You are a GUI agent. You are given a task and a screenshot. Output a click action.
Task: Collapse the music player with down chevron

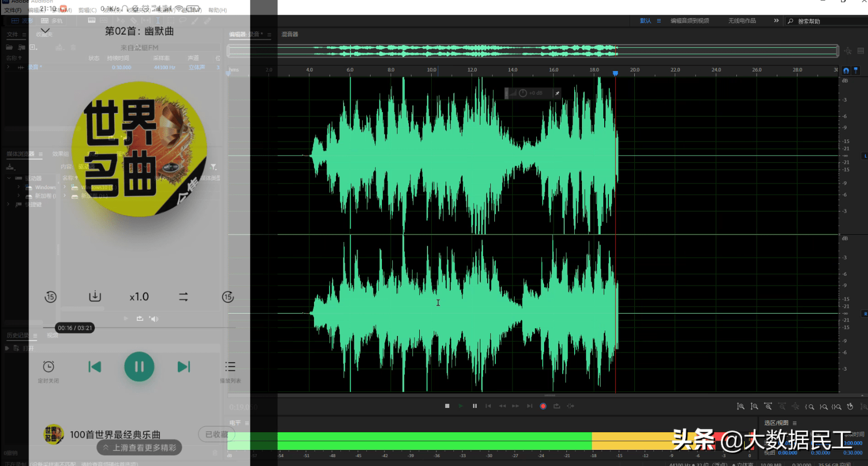pyautogui.click(x=46, y=31)
